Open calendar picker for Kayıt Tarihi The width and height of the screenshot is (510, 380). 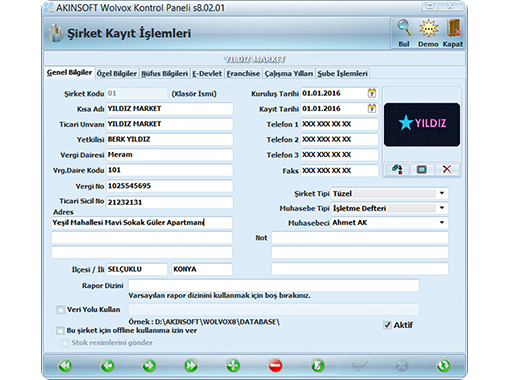[x=372, y=108]
